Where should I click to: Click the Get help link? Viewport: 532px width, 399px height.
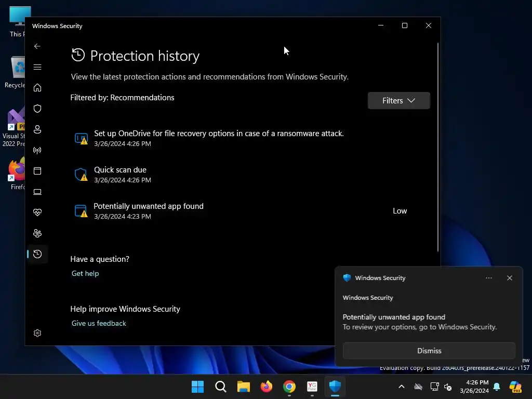click(85, 273)
